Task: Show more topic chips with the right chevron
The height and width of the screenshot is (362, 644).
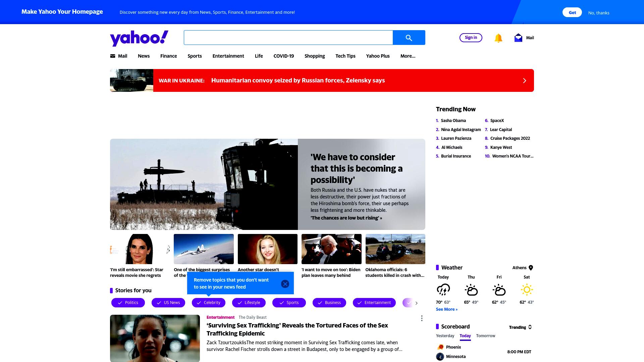Action: click(417, 303)
